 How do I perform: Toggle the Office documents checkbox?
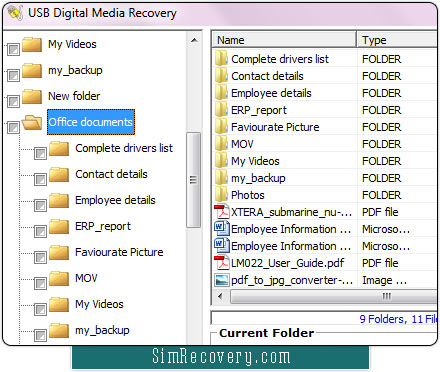click(x=13, y=127)
